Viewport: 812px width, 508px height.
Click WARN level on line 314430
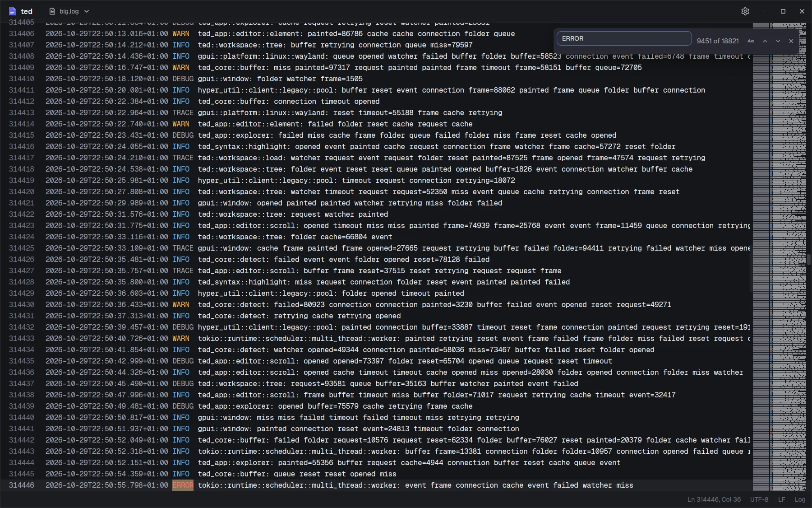tap(181, 305)
